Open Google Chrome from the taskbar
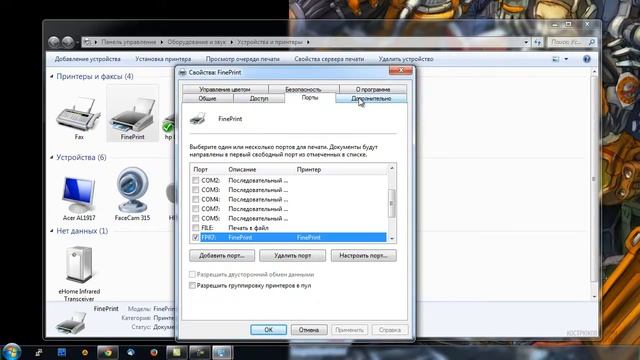 pos(108,353)
